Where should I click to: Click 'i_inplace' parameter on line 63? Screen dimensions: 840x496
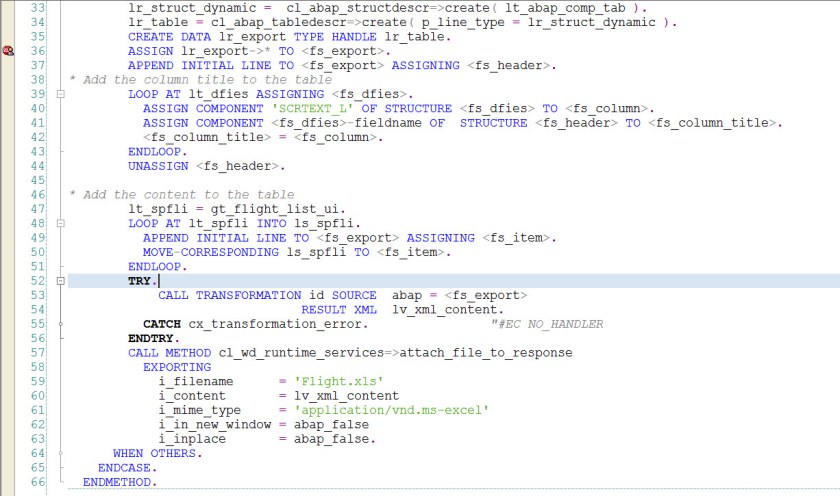192,439
